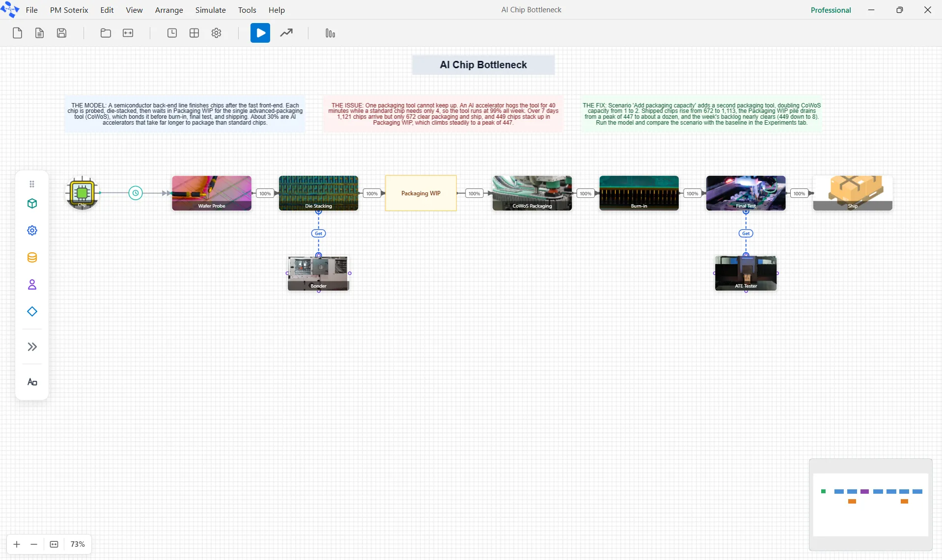Select the text annotation tool
942x560 pixels.
click(32, 382)
